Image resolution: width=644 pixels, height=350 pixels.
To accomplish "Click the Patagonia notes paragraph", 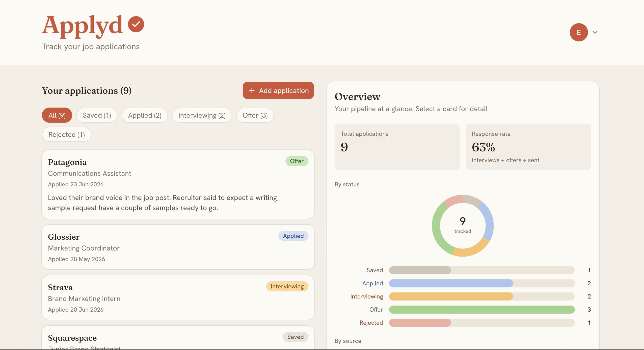I will 162,203.
